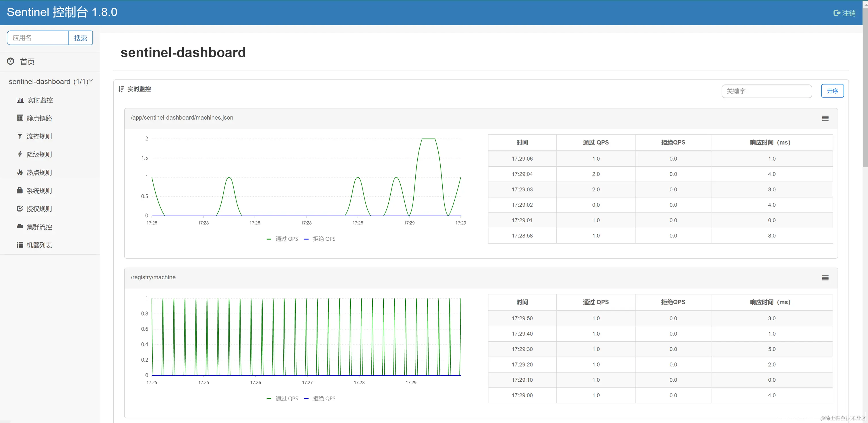Image resolution: width=868 pixels, height=423 pixels.
Task: Click the bar chart icon for 实时监控
Action: (20, 100)
